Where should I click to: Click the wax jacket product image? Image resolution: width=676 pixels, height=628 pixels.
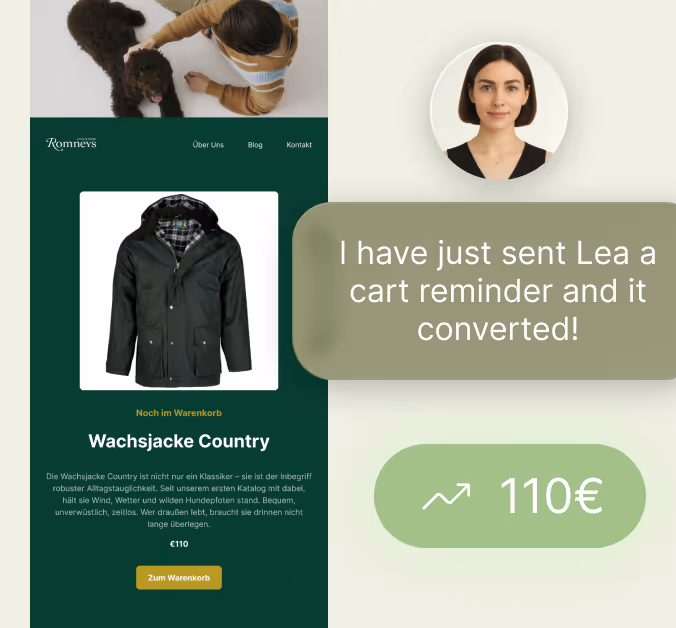[179, 291]
